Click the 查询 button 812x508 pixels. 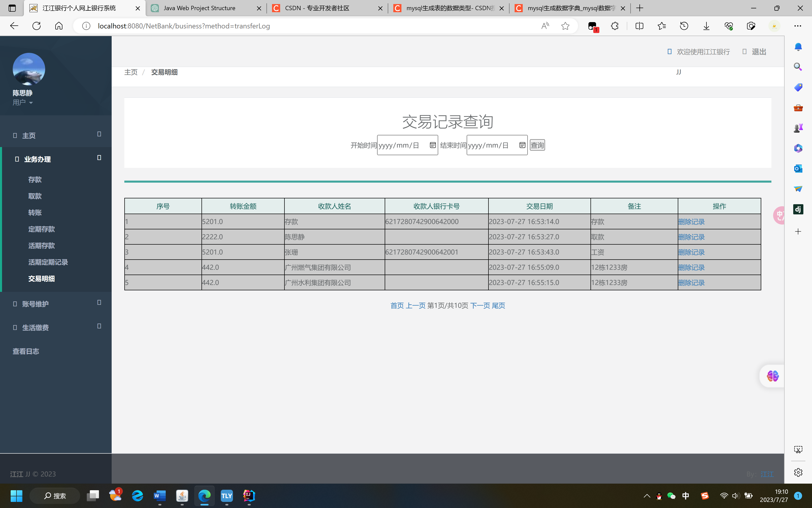coord(537,145)
